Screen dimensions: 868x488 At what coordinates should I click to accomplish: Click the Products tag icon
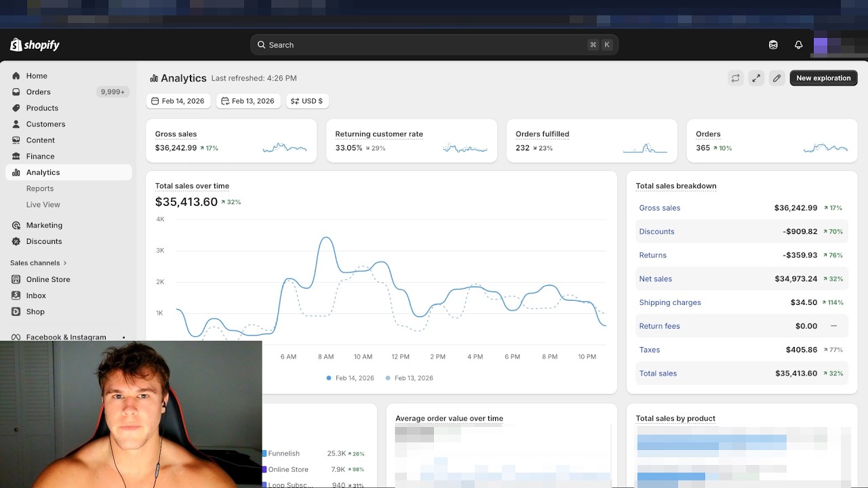click(16, 108)
